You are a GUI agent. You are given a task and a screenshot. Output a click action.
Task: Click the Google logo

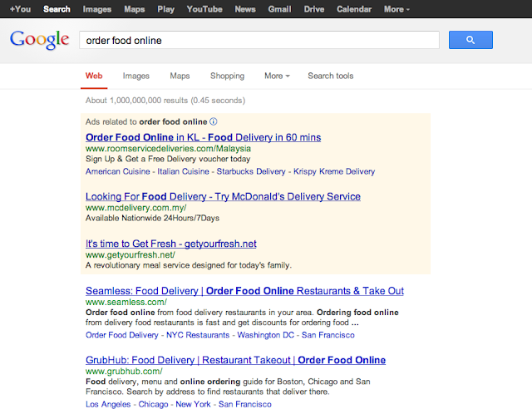pyautogui.click(x=38, y=40)
